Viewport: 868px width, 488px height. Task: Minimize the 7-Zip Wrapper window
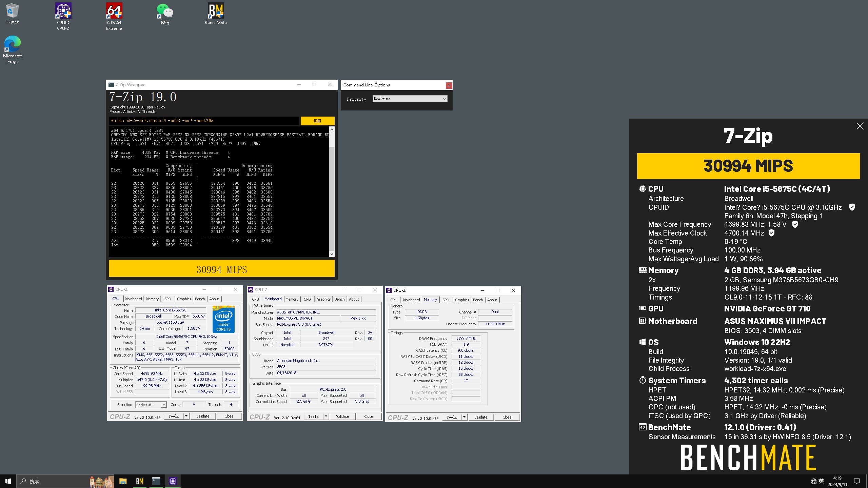click(x=299, y=85)
